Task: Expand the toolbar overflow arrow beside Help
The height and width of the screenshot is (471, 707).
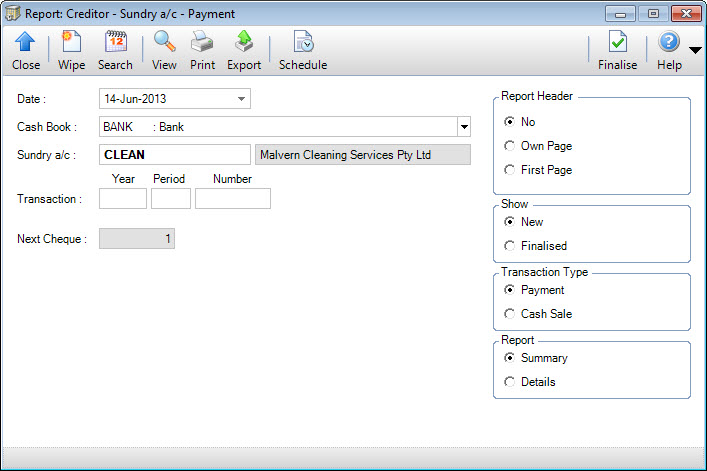Action: [695, 50]
